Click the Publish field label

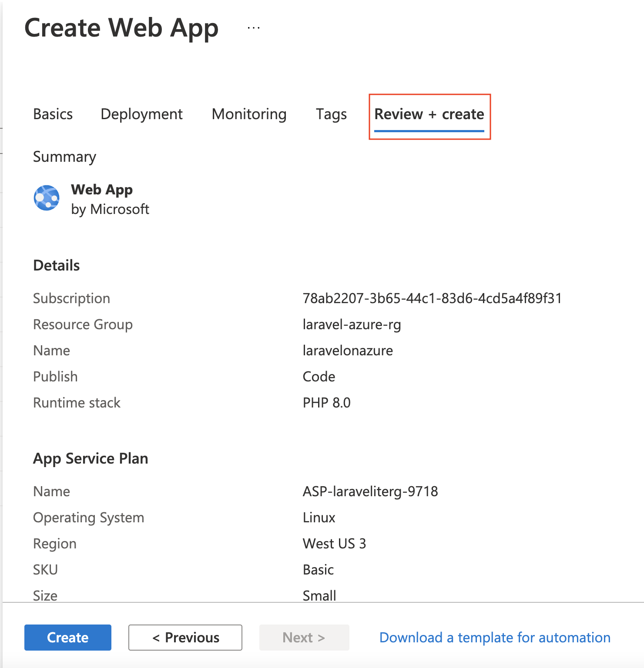(55, 377)
